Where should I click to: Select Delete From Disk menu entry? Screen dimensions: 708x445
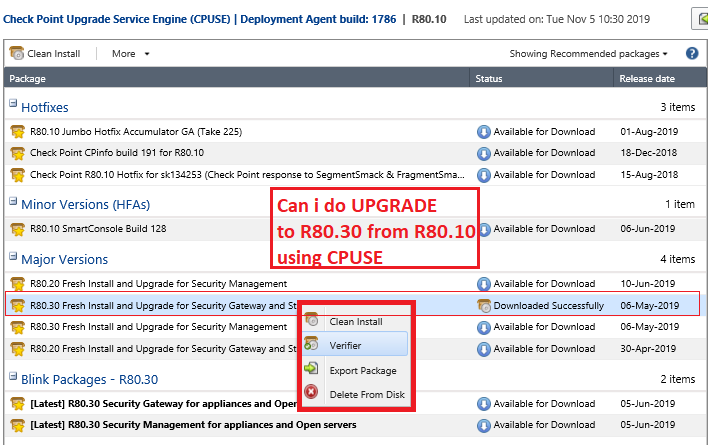(x=355, y=394)
